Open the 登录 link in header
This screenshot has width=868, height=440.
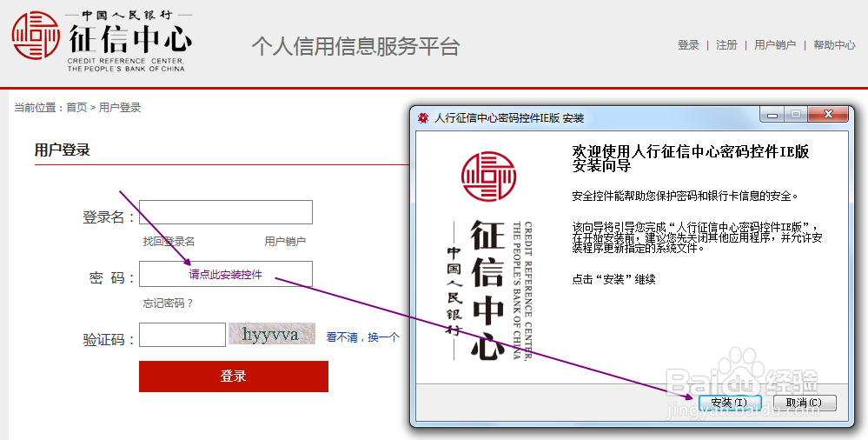[x=688, y=45]
